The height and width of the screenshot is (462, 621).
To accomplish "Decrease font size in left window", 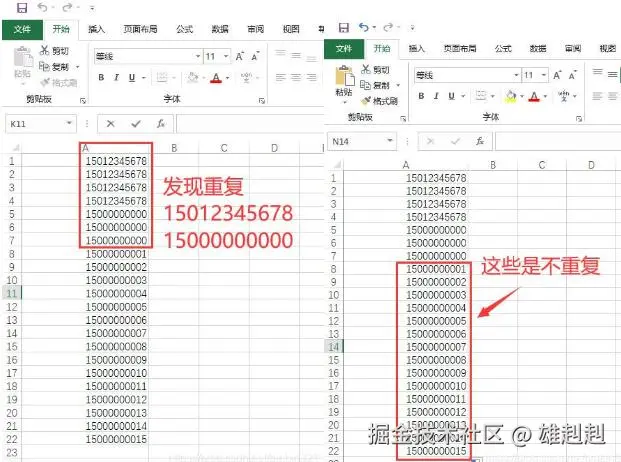I will [255, 56].
